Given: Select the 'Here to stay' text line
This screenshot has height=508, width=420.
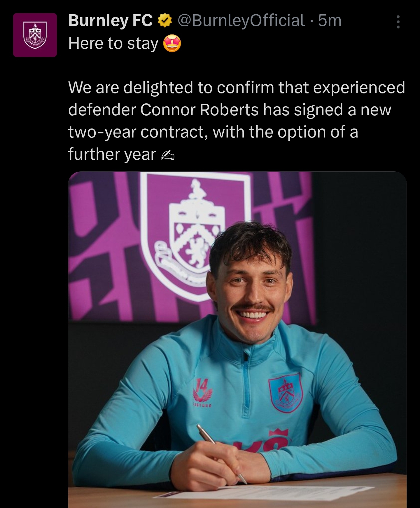Looking at the screenshot, I should coord(113,44).
